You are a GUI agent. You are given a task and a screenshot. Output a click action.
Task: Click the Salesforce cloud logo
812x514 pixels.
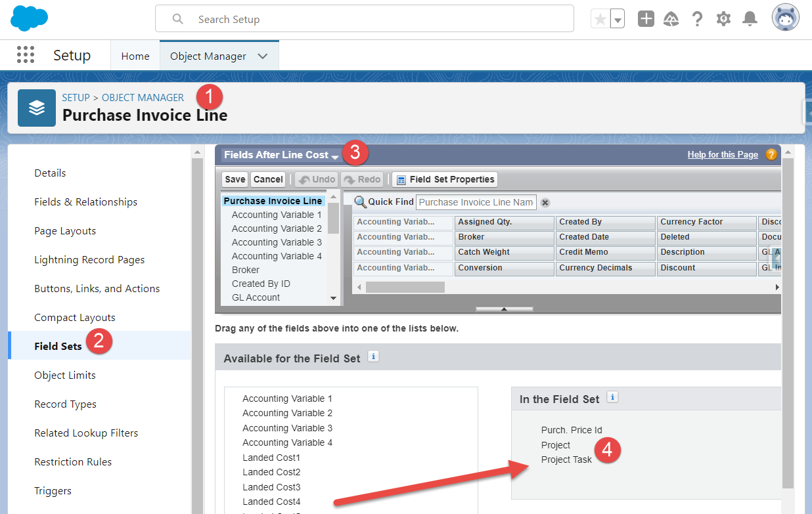30,18
